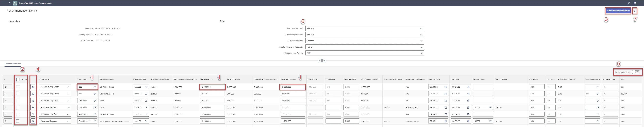The image size is (644, 127).
Task: Open Order Type dropdown in row 4
Action: pos(55,108)
